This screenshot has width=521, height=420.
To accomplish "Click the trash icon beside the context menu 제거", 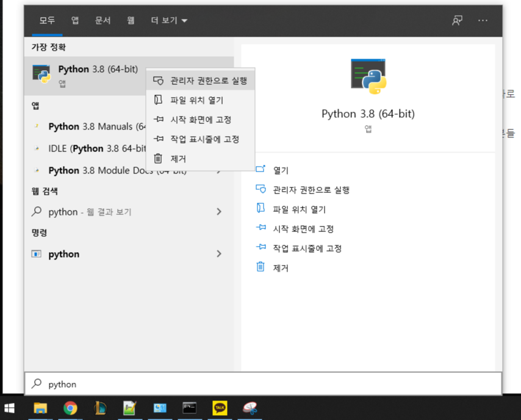I will [158, 159].
